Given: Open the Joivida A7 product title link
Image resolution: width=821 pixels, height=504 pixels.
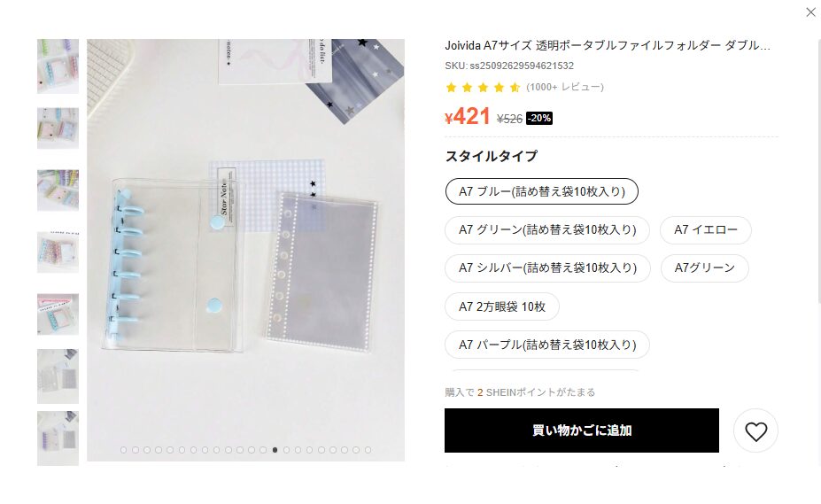Looking at the screenshot, I should pos(608,45).
